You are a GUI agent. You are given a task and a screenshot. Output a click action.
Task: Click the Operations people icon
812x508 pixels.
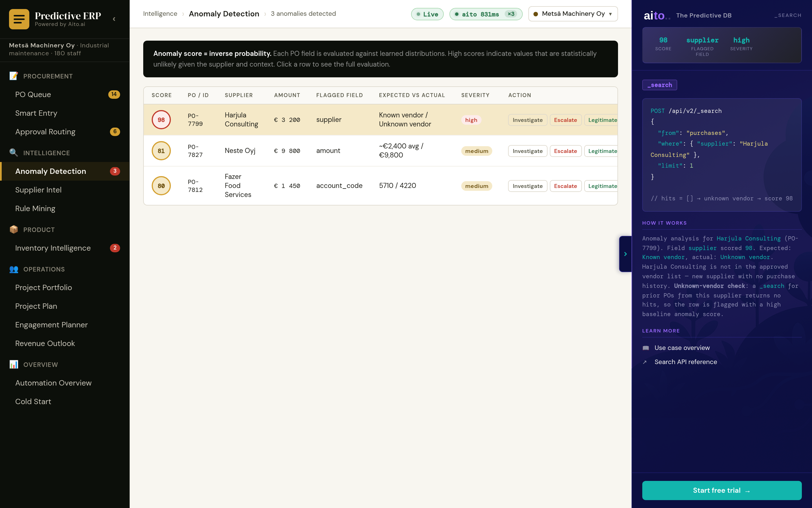[14, 269]
